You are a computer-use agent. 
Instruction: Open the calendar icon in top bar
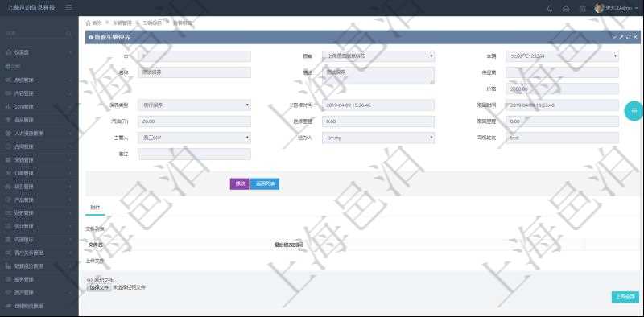(582, 9)
